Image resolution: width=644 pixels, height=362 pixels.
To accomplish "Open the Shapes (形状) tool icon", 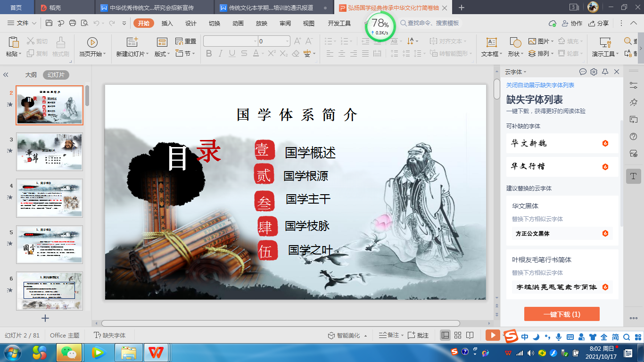I will tap(515, 42).
